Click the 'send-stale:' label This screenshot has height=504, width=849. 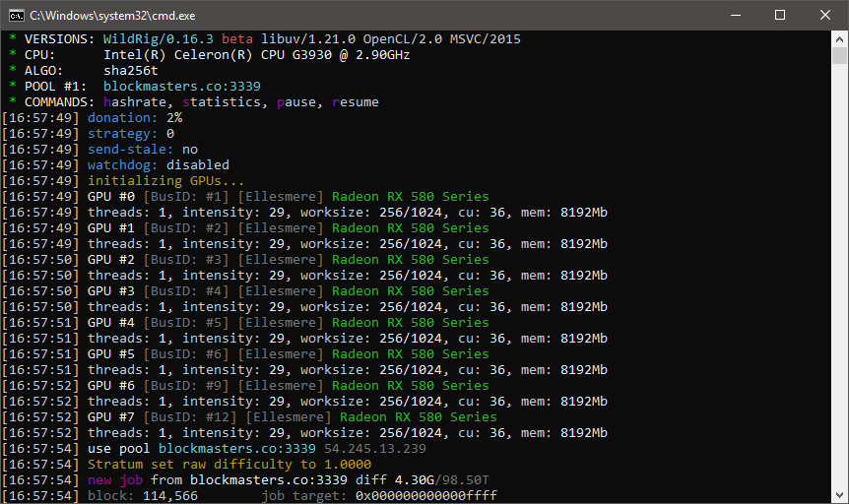[x=130, y=149]
